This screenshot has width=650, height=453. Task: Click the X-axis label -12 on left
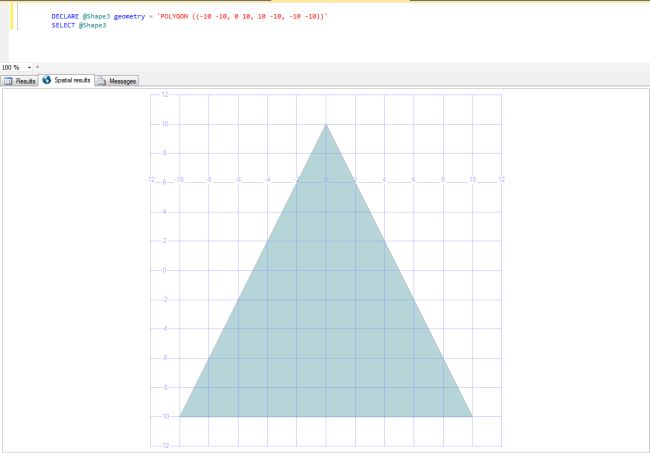150,179
